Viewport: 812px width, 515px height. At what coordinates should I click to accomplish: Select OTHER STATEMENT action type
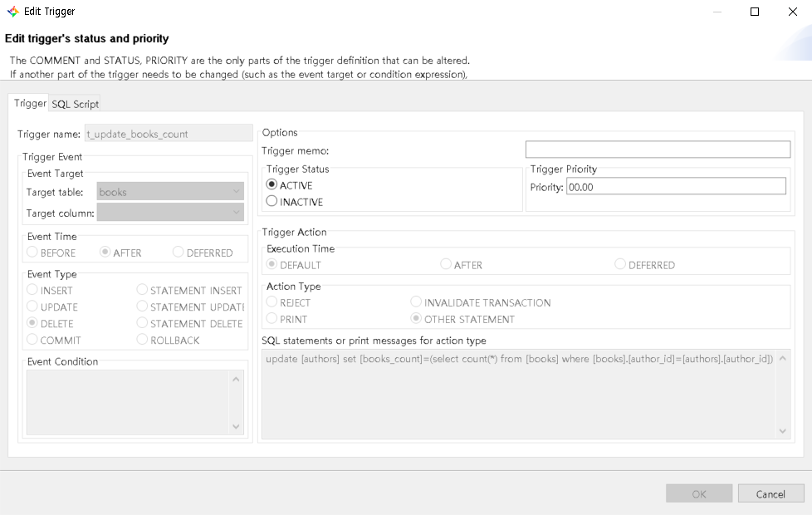click(416, 319)
